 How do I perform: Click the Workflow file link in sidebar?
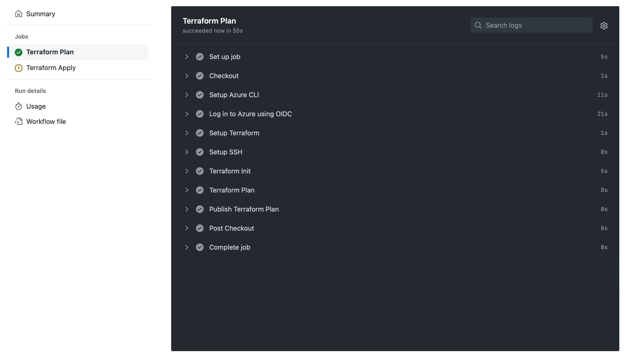(x=46, y=121)
